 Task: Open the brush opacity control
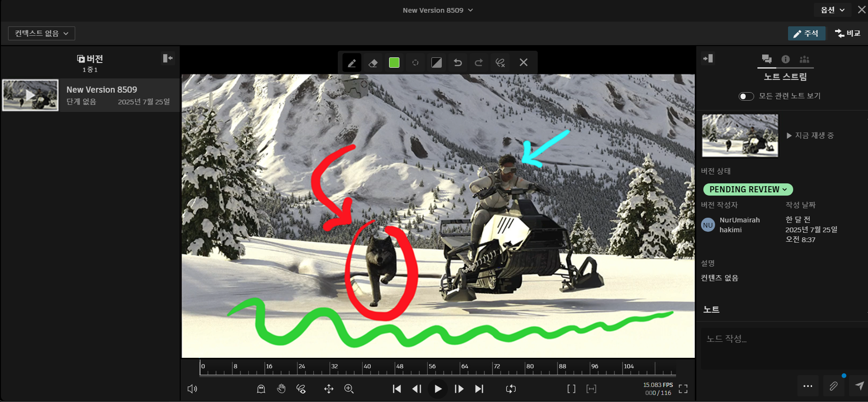coord(437,63)
